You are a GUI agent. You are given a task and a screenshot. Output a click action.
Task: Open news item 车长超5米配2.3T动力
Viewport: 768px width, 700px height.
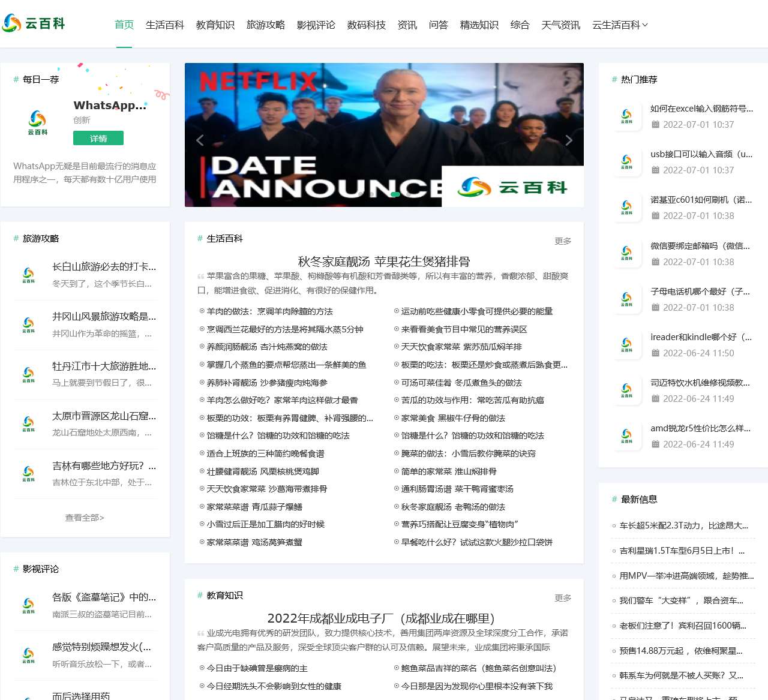(684, 525)
